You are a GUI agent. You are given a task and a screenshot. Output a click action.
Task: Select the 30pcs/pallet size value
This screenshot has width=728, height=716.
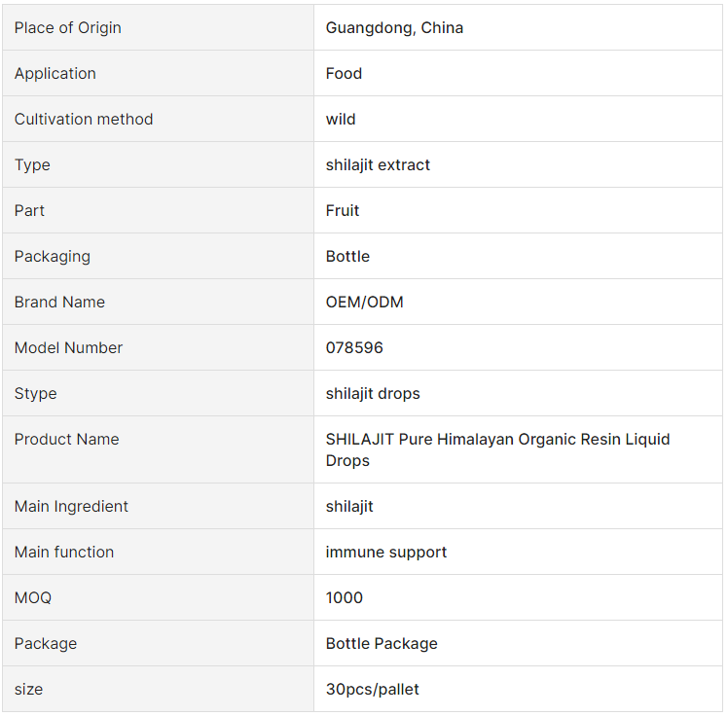point(373,689)
